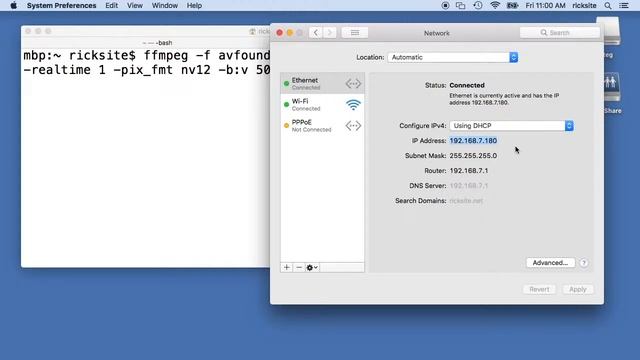Go forward in Network preferences
Screen dimensions: 640x360
(330, 33)
